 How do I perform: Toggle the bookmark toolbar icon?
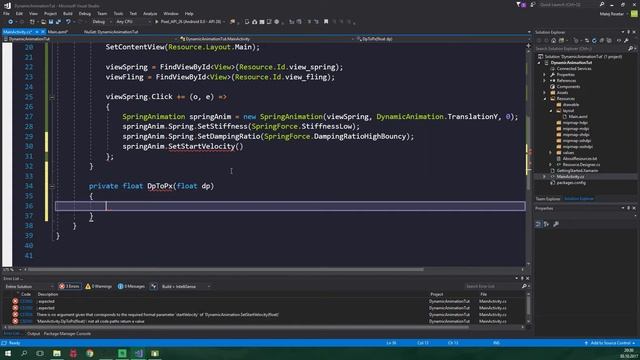[x=326, y=22]
